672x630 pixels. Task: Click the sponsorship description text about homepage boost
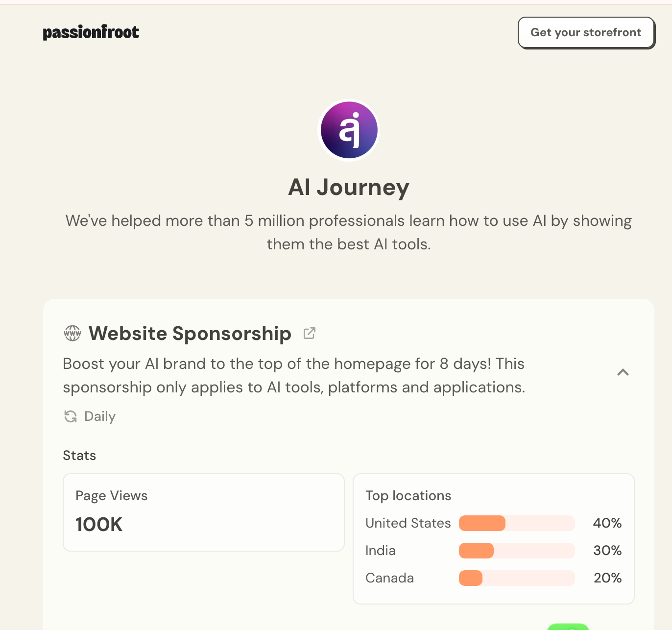point(294,375)
